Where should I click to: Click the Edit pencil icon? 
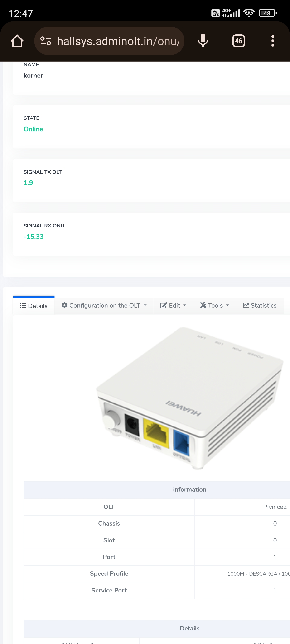tap(163, 305)
